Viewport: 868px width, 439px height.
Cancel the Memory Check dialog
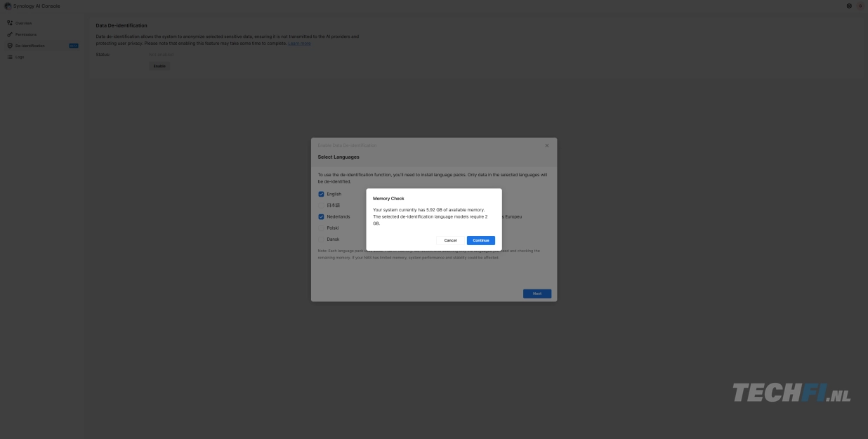pyautogui.click(x=450, y=240)
